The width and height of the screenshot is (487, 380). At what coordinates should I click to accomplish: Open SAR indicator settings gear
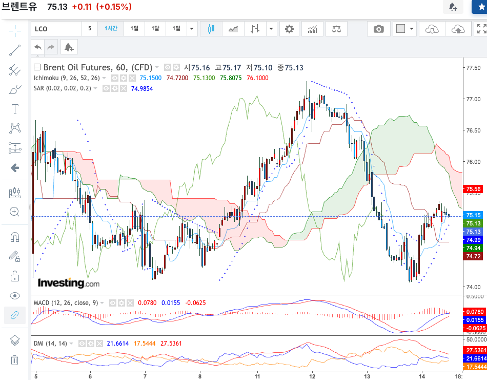(115, 89)
